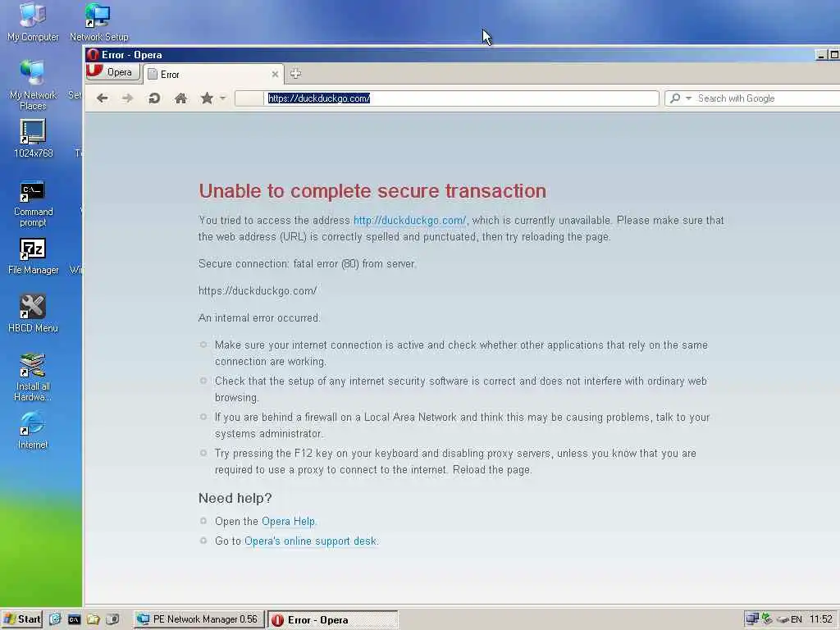The height and width of the screenshot is (630, 840).
Task: Open the Internet desktop shortcut
Action: (33, 431)
